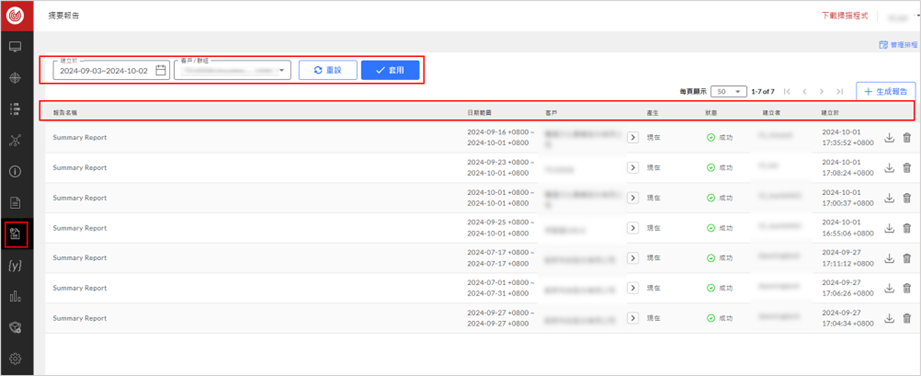The height and width of the screenshot is (376, 921).
Task: Select Summary Report created at 17:35:52
Action: pos(80,137)
